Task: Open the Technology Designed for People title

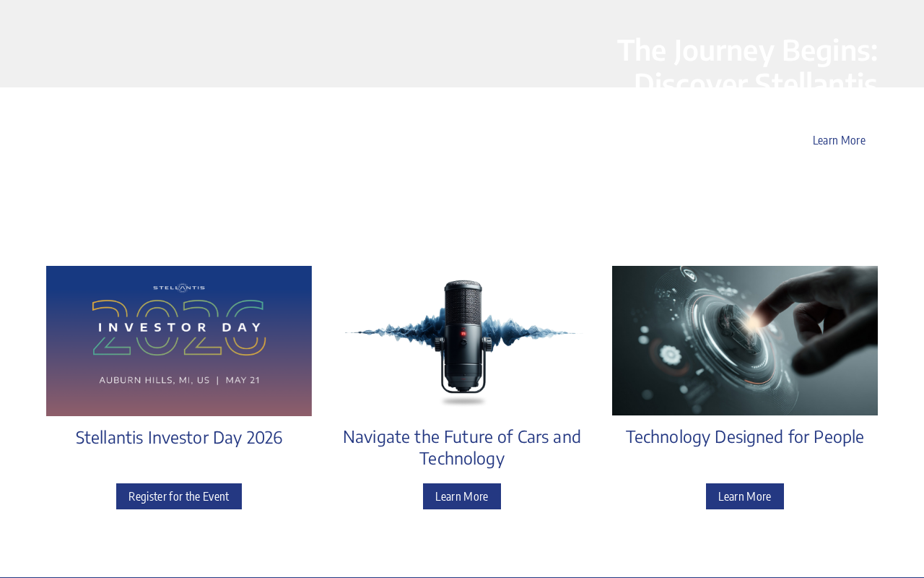Action: click(x=745, y=437)
